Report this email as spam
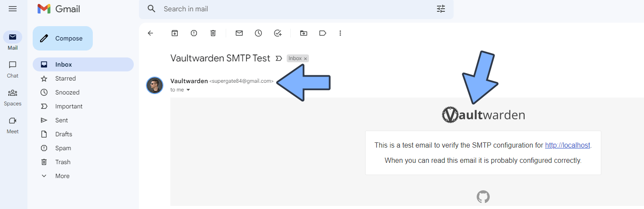The height and width of the screenshot is (209, 644). tap(194, 33)
